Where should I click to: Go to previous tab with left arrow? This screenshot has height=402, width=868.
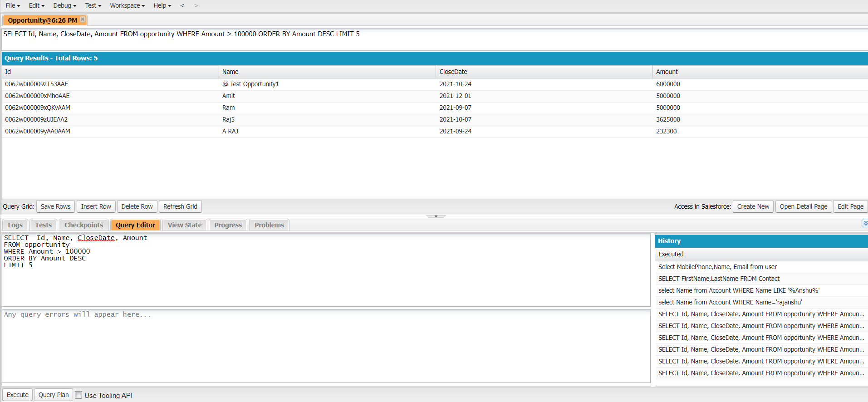pyautogui.click(x=182, y=5)
